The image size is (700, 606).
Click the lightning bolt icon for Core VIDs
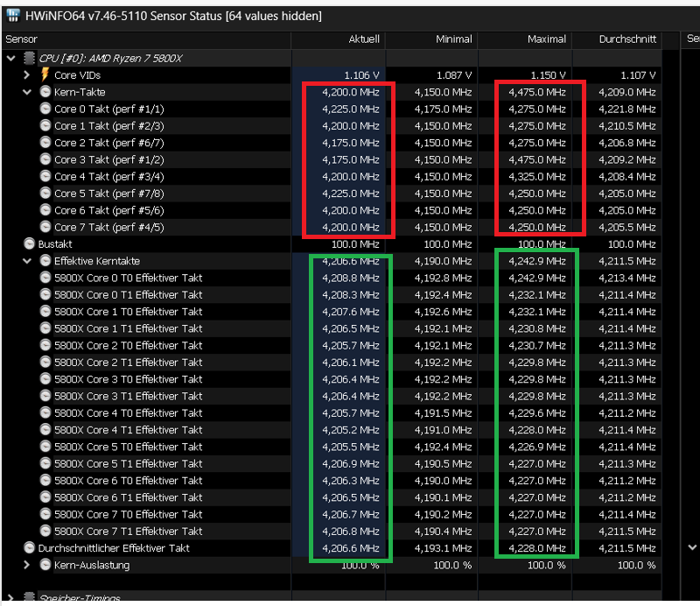click(45, 74)
